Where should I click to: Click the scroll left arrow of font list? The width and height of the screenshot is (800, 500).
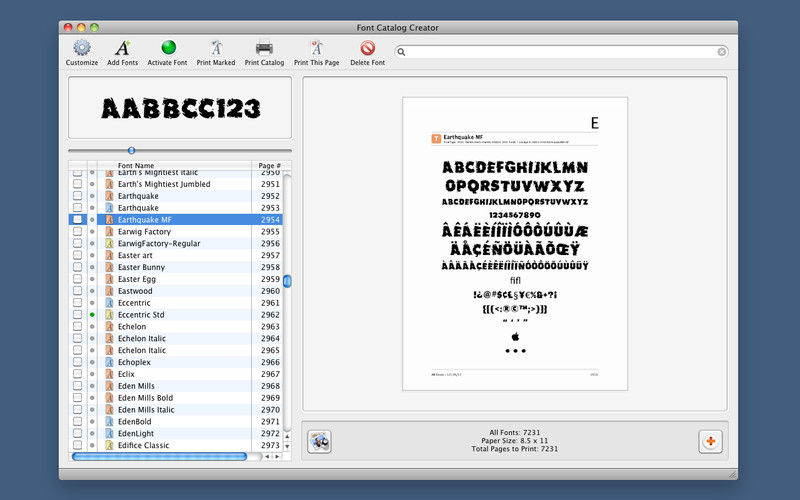point(267,457)
